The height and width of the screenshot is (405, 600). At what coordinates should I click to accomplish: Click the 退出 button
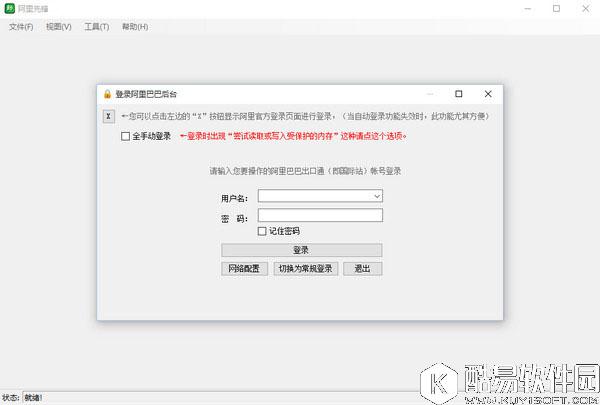pyautogui.click(x=362, y=269)
